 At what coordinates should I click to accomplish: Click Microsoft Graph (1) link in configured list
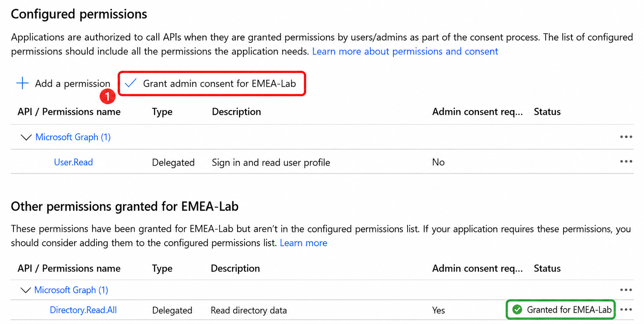pyautogui.click(x=73, y=137)
